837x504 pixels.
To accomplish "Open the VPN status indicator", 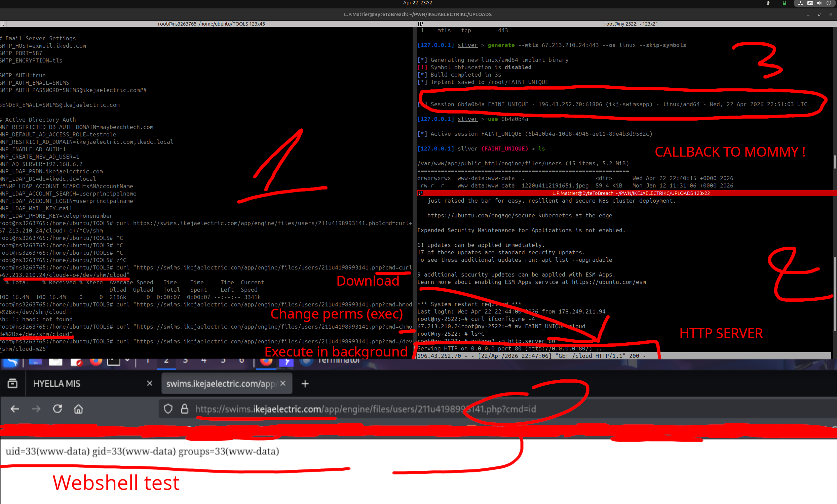I will pyautogui.click(x=810, y=3).
